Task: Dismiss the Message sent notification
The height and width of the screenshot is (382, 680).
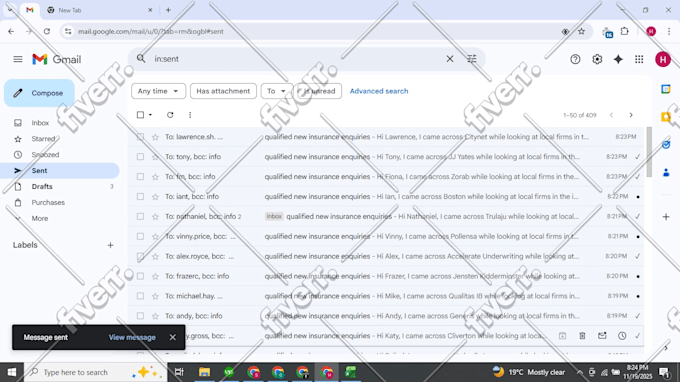Action: point(173,337)
